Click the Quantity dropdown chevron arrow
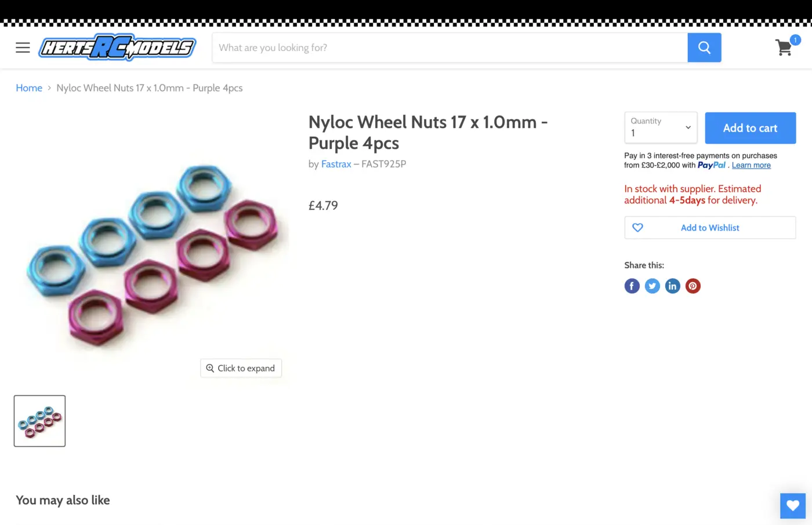This screenshot has width=812, height=525. click(x=688, y=127)
